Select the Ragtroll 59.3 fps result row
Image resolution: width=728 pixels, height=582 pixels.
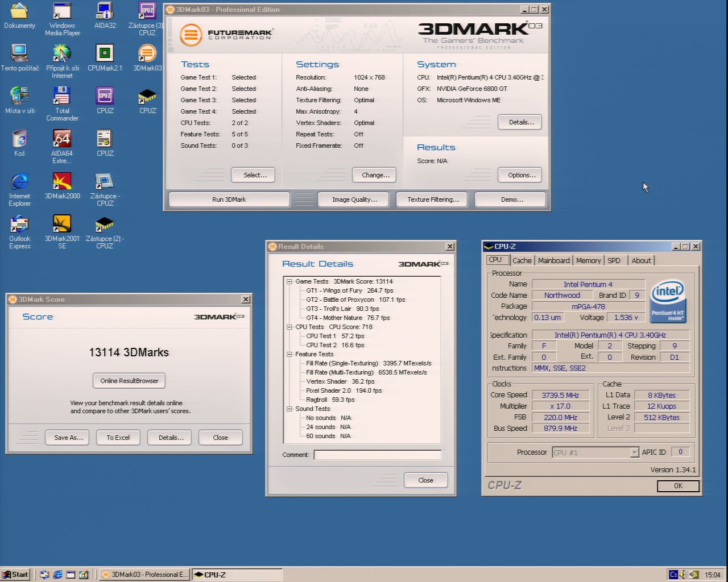330,400
